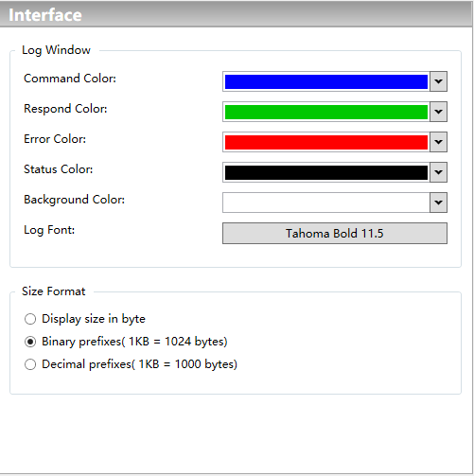Click the Log Window group label

(x=56, y=50)
